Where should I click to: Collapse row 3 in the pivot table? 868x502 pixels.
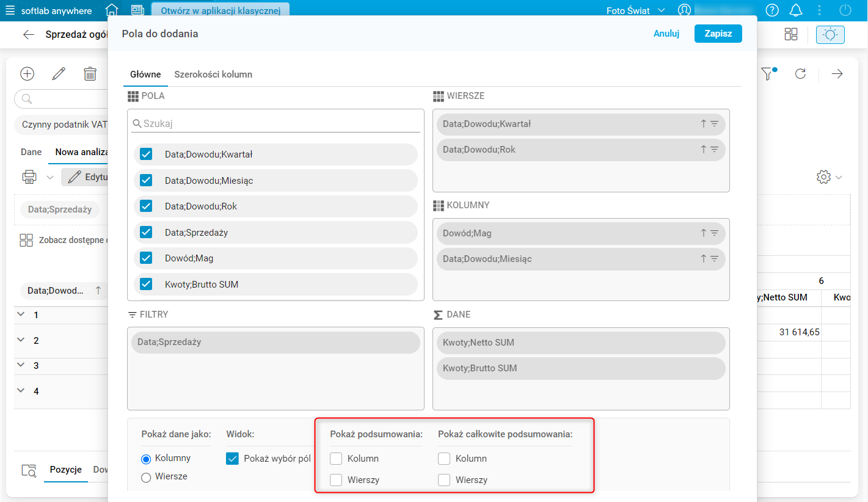pos(21,365)
